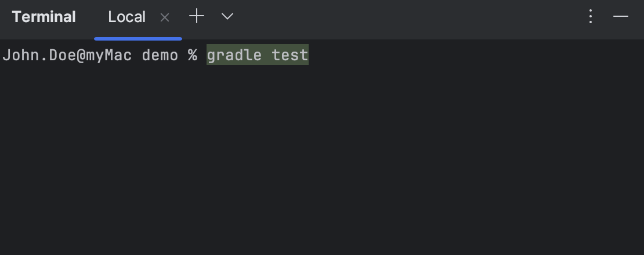This screenshot has height=255, width=644.
Task: Click the highlighted gradle test command
Action: [x=258, y=56]
